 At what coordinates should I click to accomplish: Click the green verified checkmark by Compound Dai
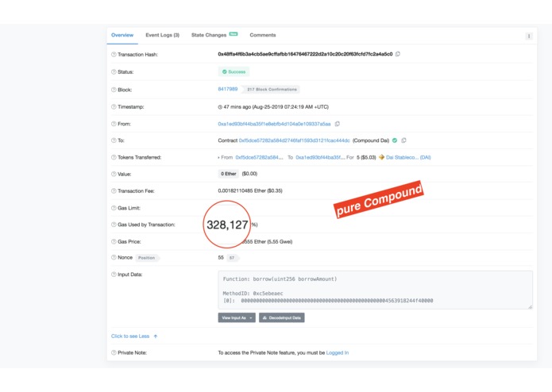point(395,140)
